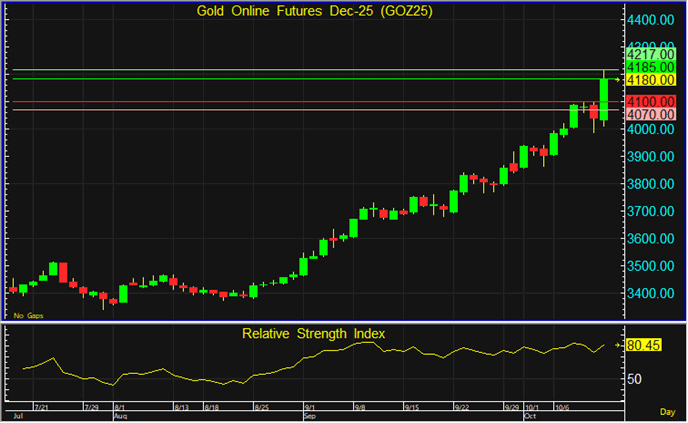Click the 3500.00 price axis label

click(x=651, y=266)
